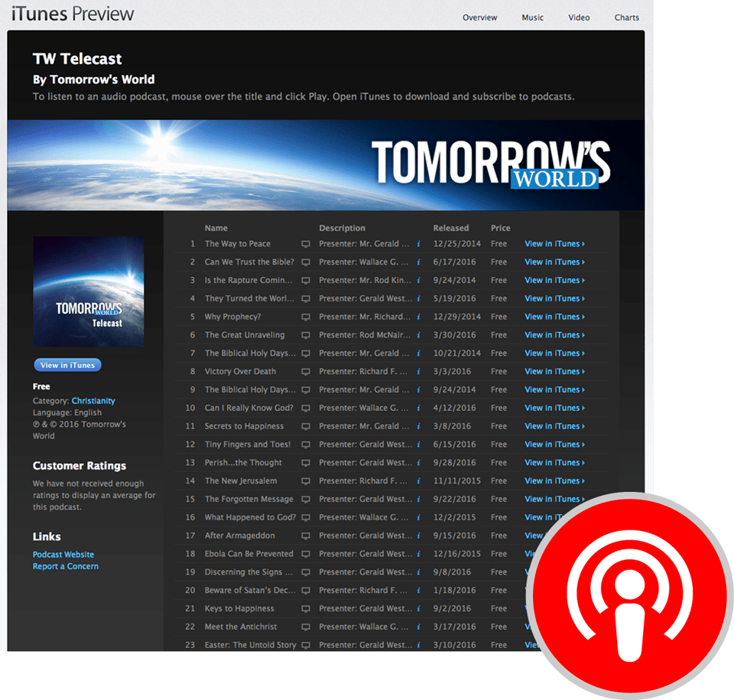Click the Description column header
The height and width of the screenshot is (700, 734).
(343, 228)
